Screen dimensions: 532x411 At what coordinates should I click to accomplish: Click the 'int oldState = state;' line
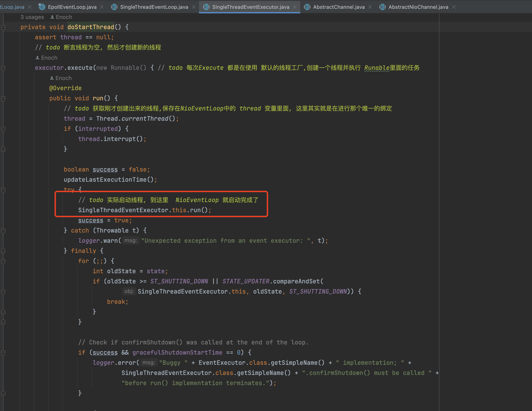(x=130, y=271)
